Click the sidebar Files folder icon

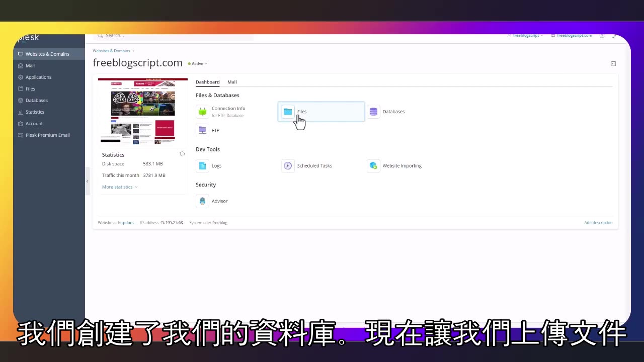click(21, 88)
